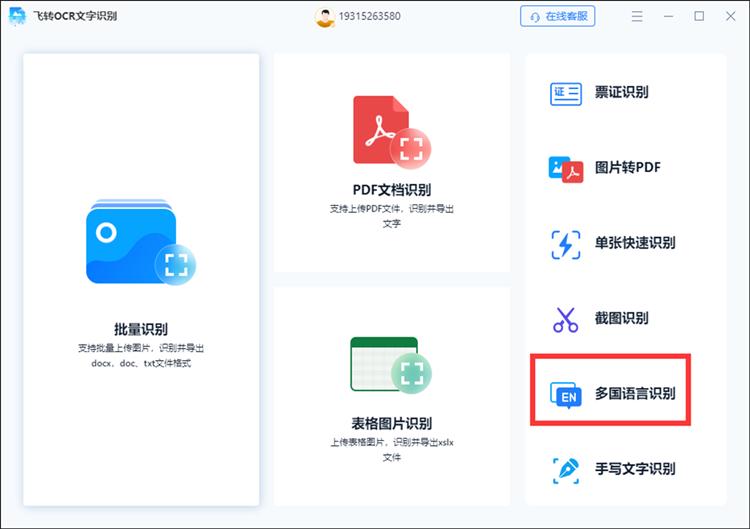Screen dimensions: 750x529
Task: Minimize the OCR window
Action: pyautogui.click(x=668, y=16)
